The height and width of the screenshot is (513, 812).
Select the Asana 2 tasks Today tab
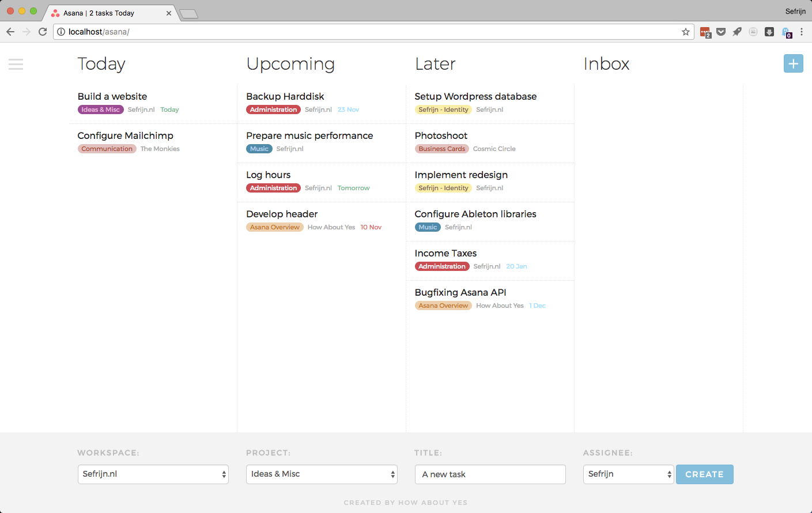tap(108, 13)
